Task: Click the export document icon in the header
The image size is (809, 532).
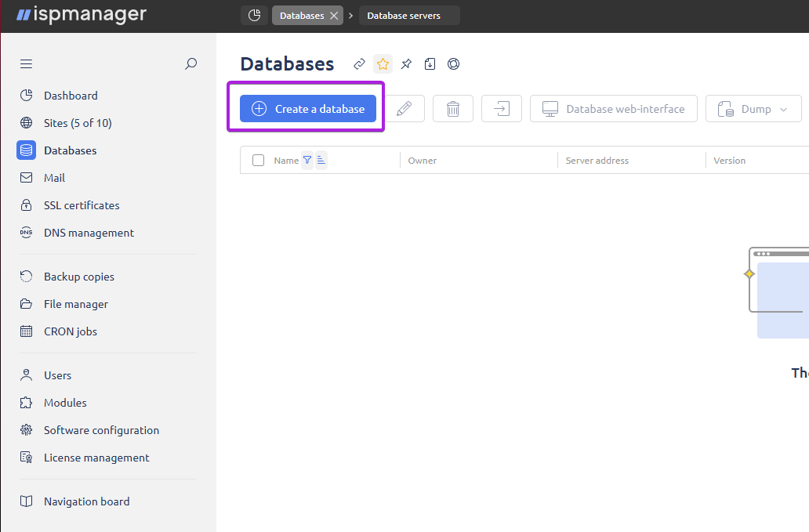Action: [x=430, y=63]
